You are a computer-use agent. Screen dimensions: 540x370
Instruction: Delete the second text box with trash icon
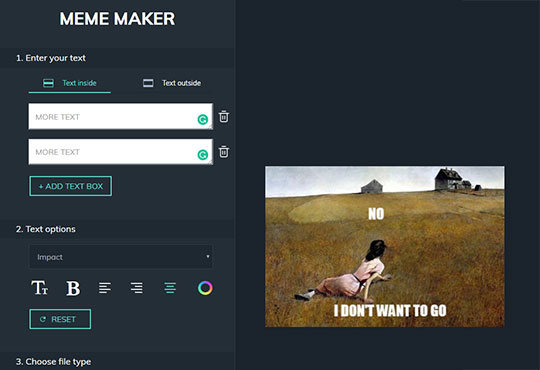coord(224,152)
